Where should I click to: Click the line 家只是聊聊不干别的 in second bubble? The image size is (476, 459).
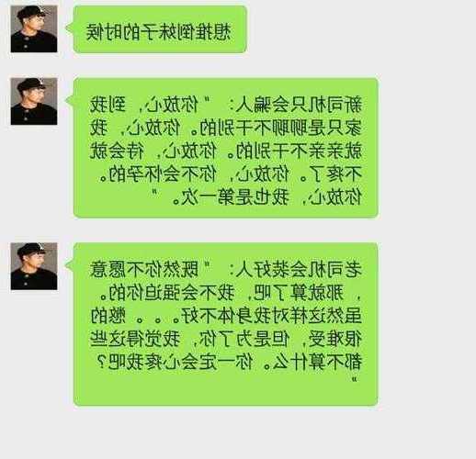(226, 128)
